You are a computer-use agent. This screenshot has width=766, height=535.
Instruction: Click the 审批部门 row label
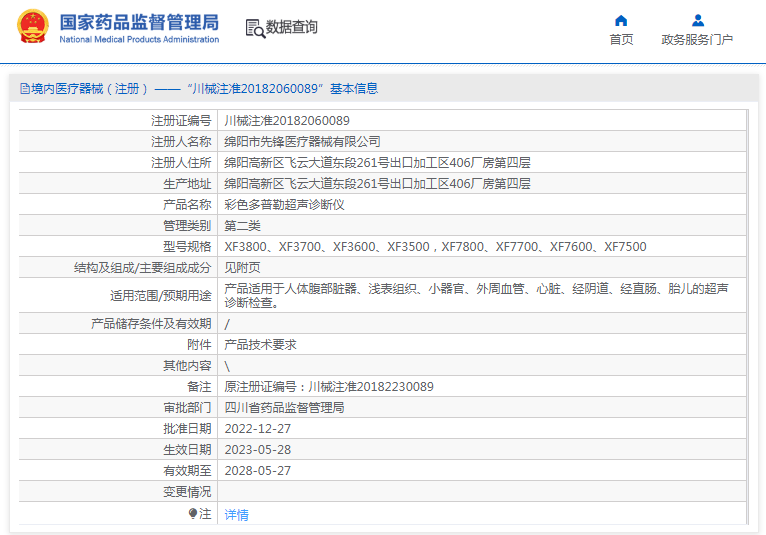(187, 407)
